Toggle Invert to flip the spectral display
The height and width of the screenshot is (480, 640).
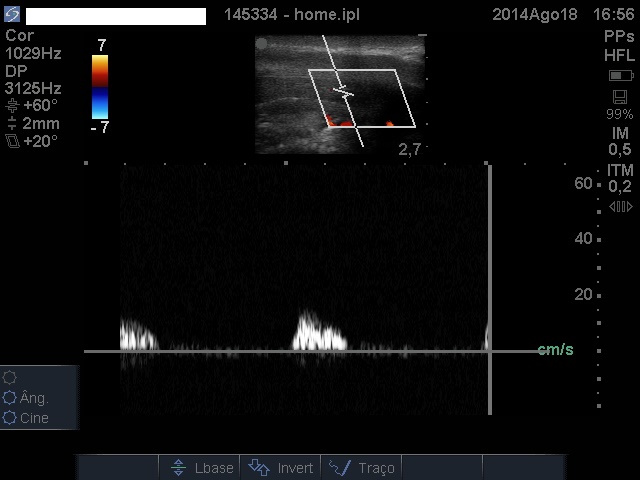pos(281,468)
